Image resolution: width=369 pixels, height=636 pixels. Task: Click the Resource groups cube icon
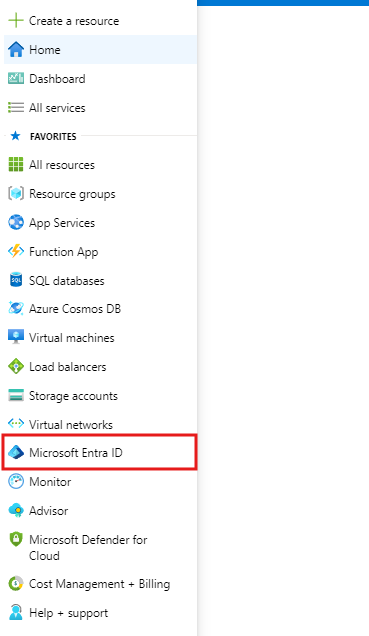(16, 193)
